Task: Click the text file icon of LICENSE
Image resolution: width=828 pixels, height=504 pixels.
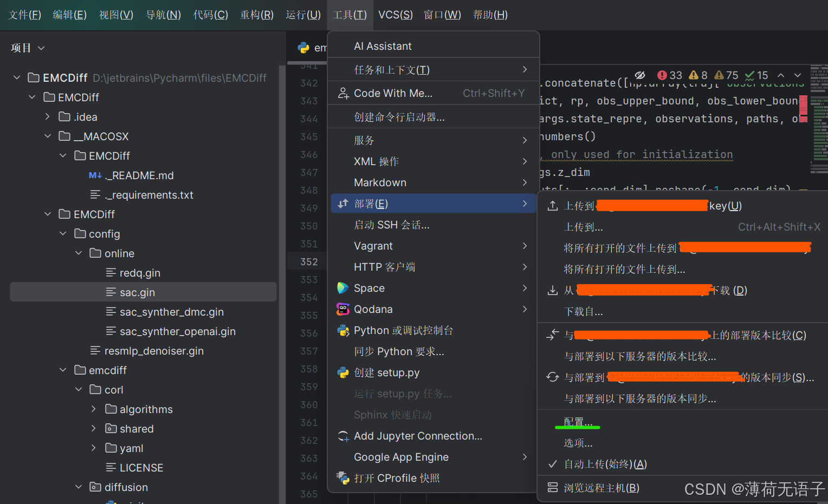Action: click(x=111, y=468)
